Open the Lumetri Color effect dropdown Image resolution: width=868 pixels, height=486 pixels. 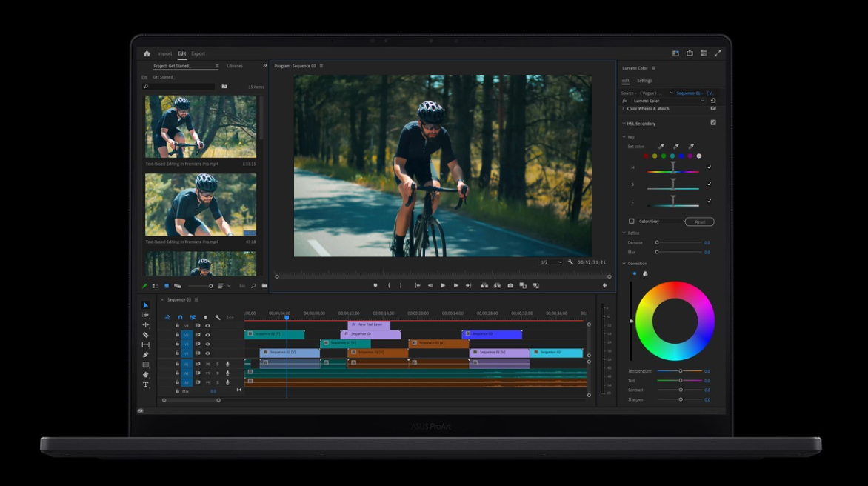coord(670,101)
